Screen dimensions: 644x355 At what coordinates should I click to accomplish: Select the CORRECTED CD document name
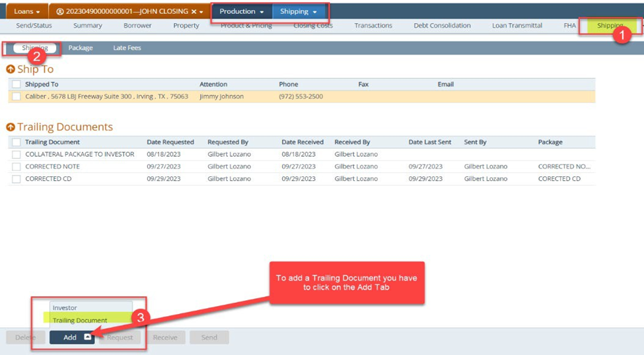click(x=48, y=179)
